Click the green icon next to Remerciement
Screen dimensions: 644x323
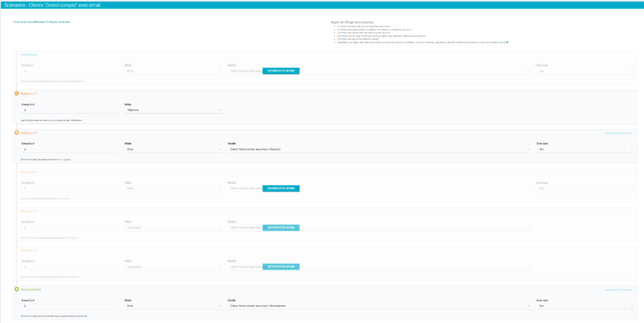(x=17, y=289)
